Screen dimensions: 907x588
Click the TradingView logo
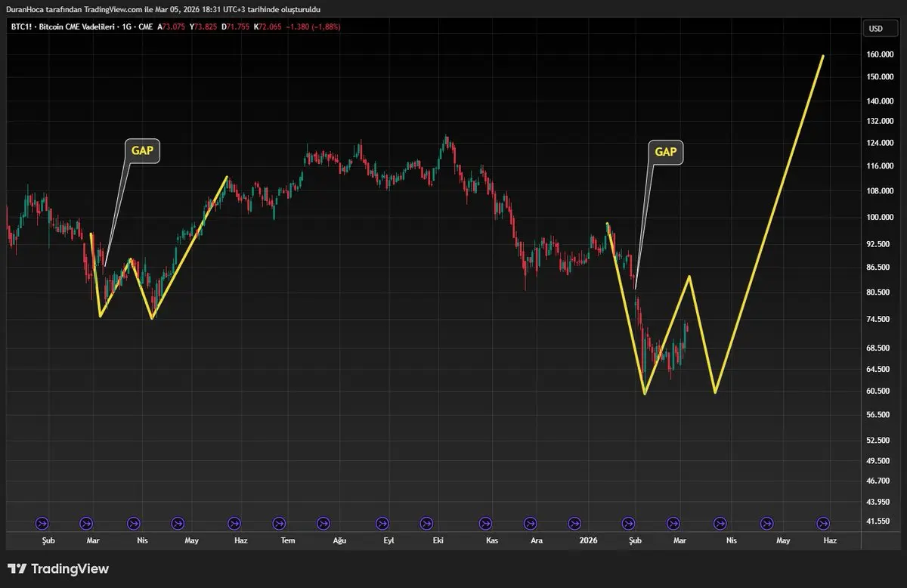click(x=58, y=569)
